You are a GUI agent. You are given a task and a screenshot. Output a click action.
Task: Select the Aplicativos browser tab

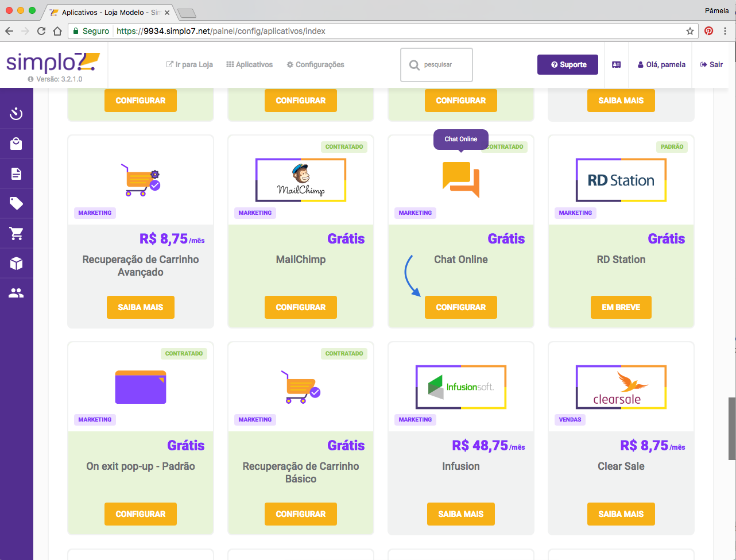(109, 12)
